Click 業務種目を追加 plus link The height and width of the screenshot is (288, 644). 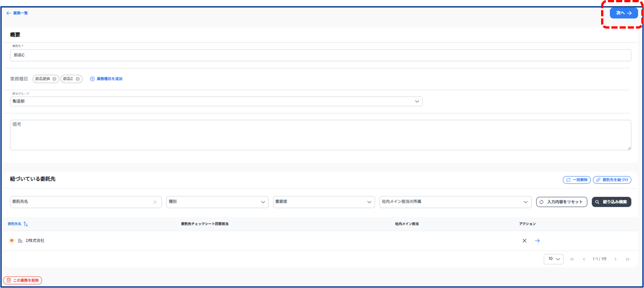106,79
